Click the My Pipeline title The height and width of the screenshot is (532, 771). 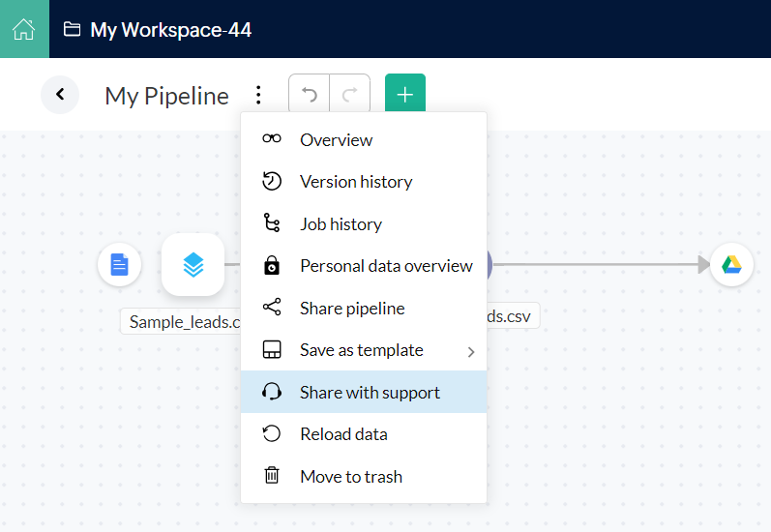click(x=166, y=96)
